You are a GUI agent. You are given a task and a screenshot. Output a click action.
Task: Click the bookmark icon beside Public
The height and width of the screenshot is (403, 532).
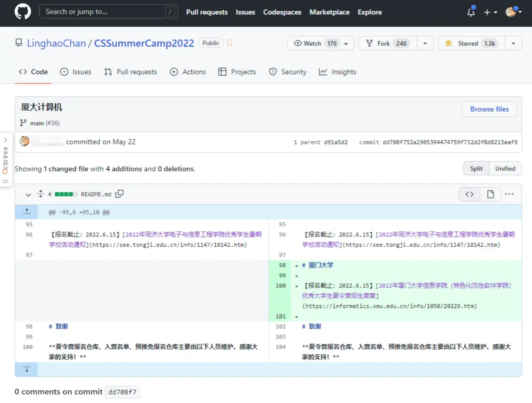tap(230, 43)
